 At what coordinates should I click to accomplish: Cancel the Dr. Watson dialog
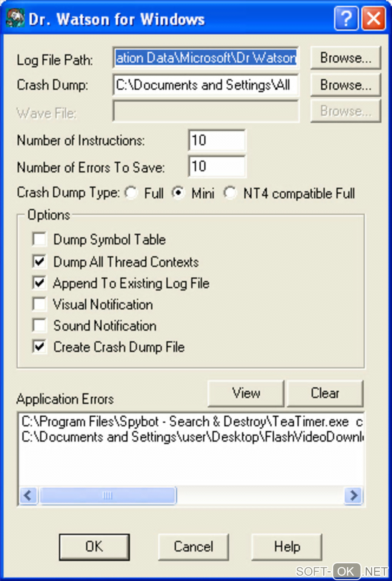(193, 546)
